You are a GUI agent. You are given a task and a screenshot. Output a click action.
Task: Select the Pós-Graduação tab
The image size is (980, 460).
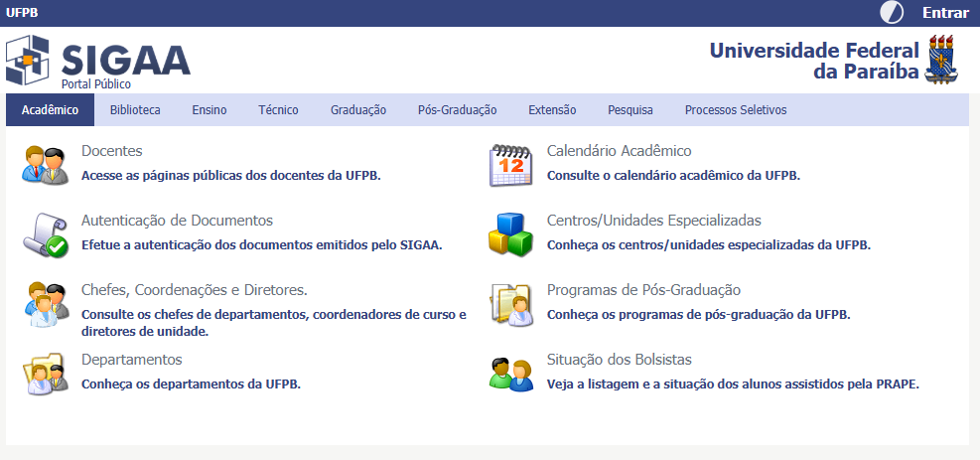457,110
